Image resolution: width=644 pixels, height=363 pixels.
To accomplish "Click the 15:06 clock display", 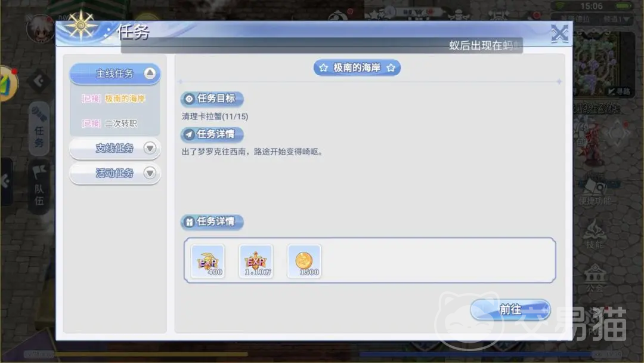I will tap(591, 6).
